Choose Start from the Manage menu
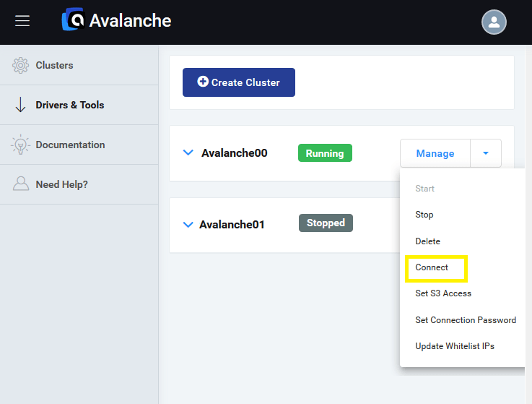Image resolution: width=532 pixels, height=404 pixels. tap(424, 189)
